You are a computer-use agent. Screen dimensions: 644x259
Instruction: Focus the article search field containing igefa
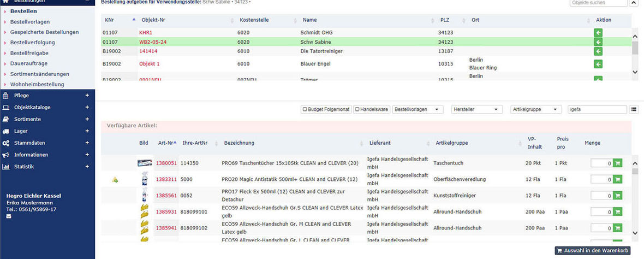click(x=597, y=109)
